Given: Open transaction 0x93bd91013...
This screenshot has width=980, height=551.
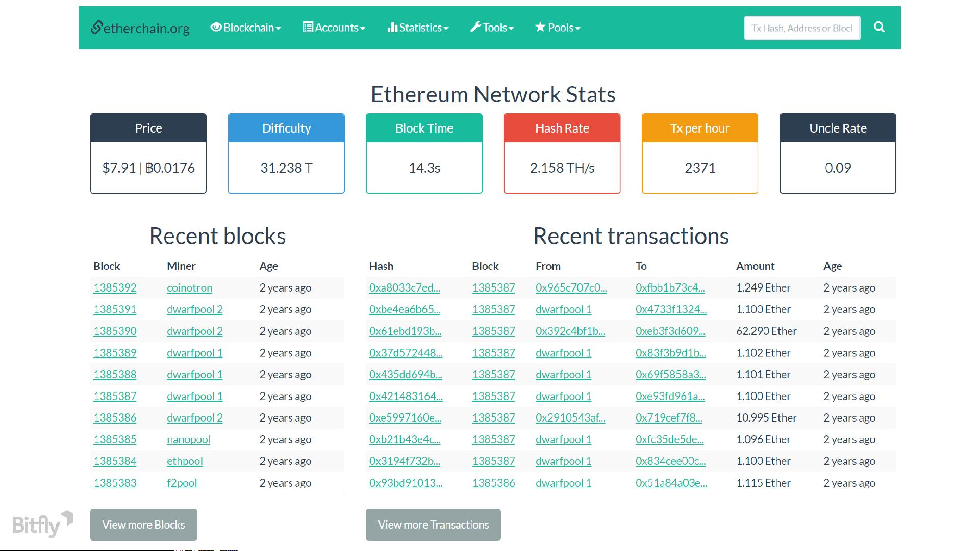Looking at the screenshot, I should point(406,483).
